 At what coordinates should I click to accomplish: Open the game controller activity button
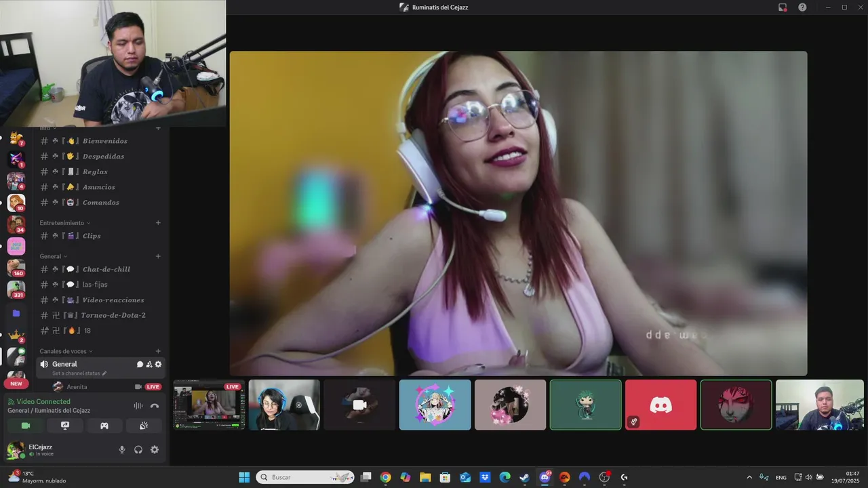pos(104,426)
